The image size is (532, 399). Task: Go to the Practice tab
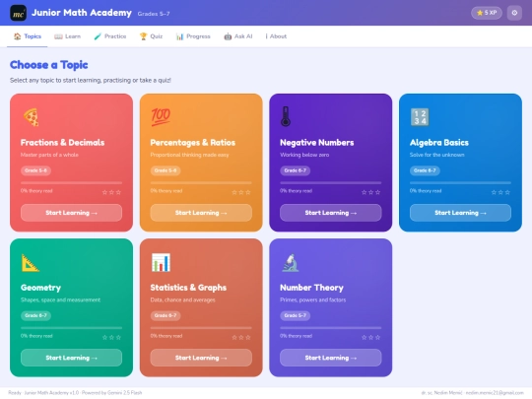[110, 36]
